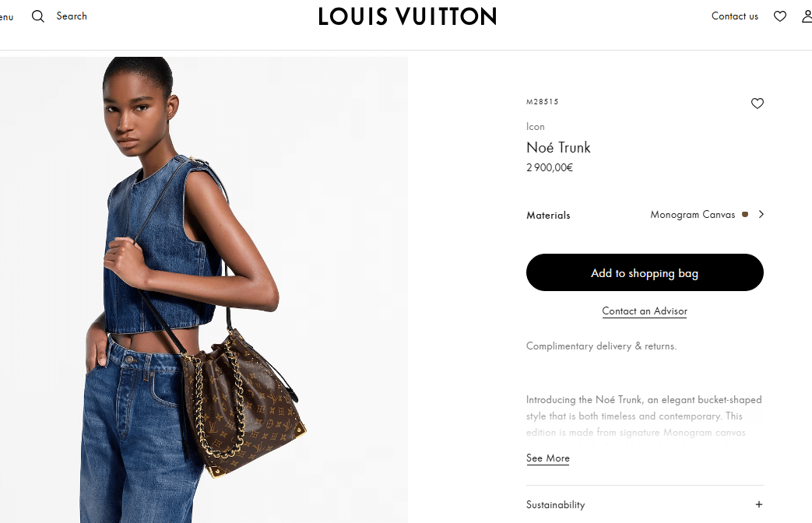Click the Monogram Canvas brown color dot
The width and height of the screenshot is (812, 523).
click(x=745, y=214)
